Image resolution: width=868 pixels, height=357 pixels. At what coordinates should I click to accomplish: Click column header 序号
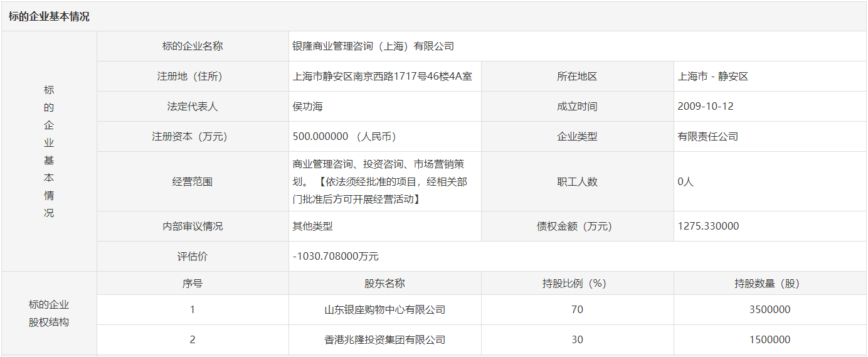pos(193,284)
